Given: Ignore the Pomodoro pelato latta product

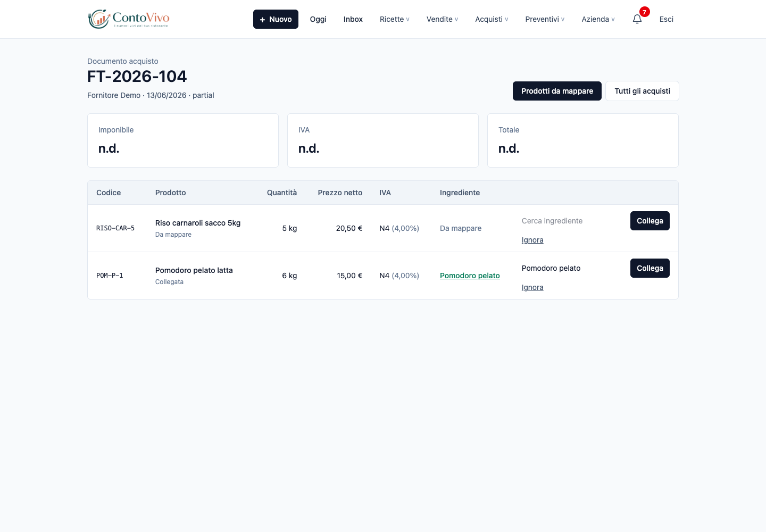Looking at the screenshot, I should [x=532, y=287].
